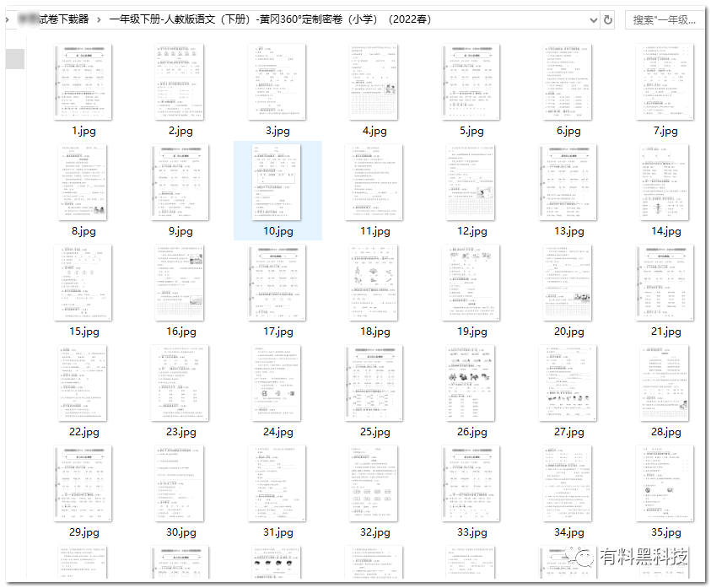Select the highlighted 10.jpg thumbnail
This screenshot has height=588, width=711.
[x=277, y=182]
